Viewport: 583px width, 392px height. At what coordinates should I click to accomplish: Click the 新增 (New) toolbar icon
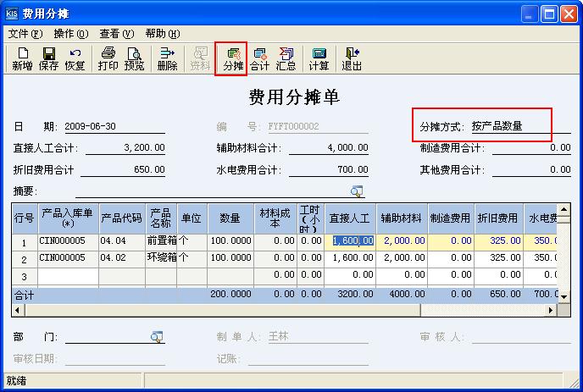pos(22,59)
